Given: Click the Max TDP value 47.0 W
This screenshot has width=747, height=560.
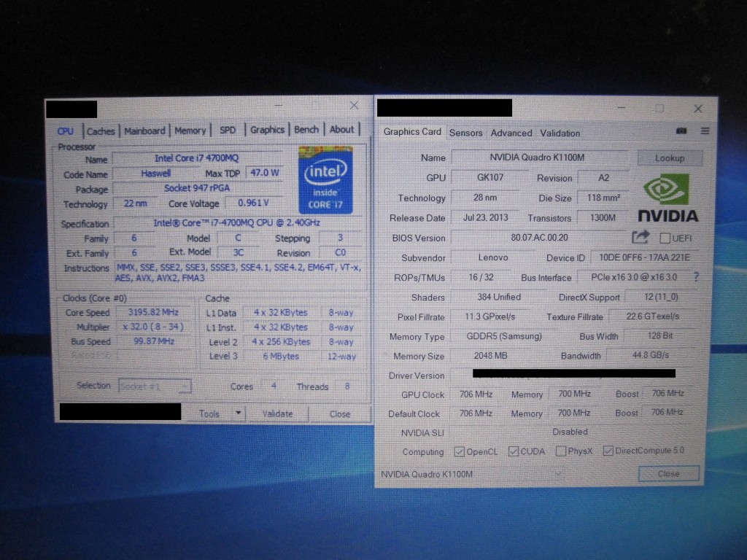Looking at the screenshot, I should coord(265,172).
